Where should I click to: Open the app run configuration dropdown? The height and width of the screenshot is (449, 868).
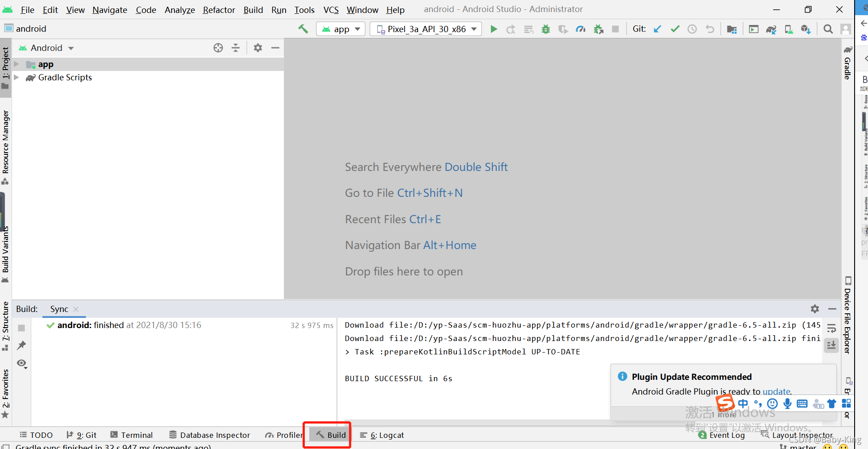[341, 29]
